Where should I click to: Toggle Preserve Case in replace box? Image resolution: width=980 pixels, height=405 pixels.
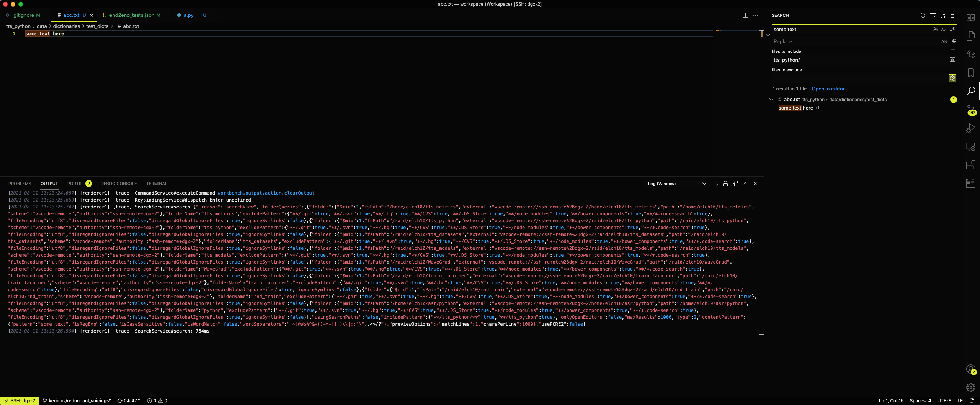[x=944, y=41]
